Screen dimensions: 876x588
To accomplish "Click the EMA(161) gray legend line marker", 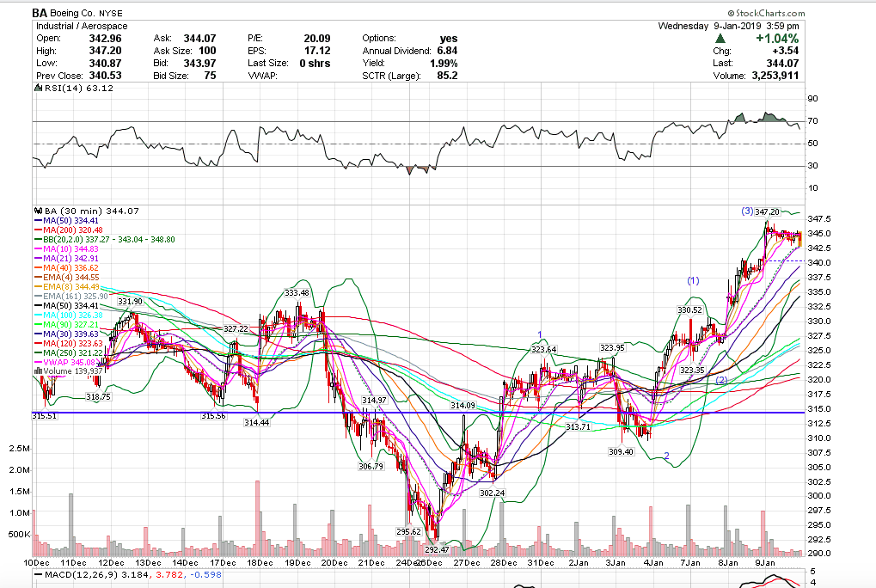I will pos(37,296).
